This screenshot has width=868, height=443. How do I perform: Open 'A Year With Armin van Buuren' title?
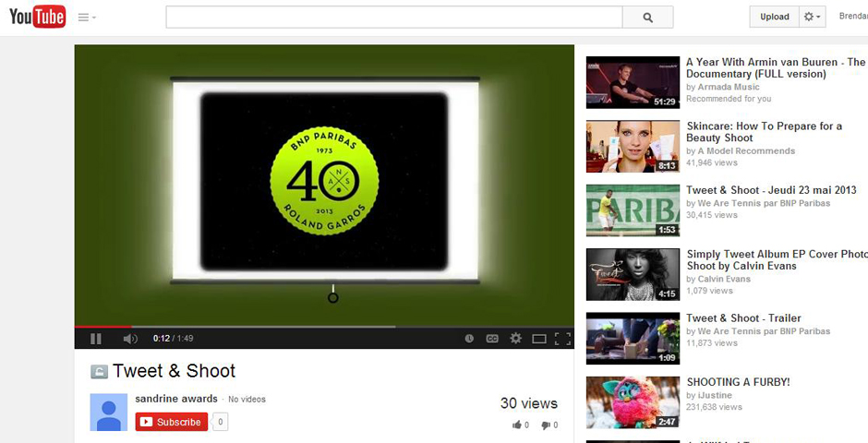coord(776,68)
